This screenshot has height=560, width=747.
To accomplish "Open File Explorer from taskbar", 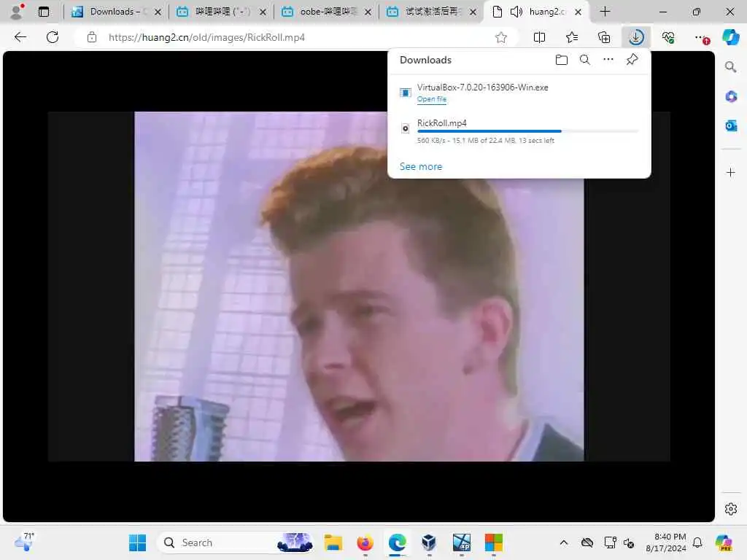I will click(x=333, y=542).
